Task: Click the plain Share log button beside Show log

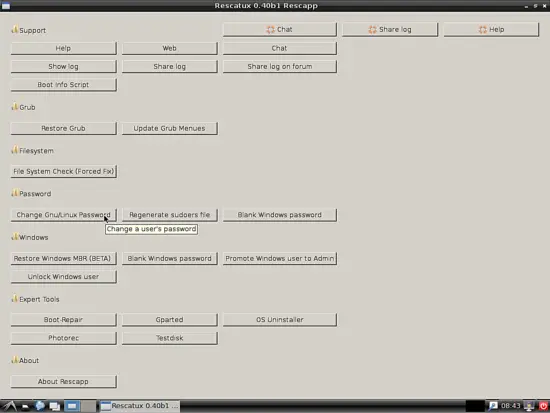Action: pos(169,66)
